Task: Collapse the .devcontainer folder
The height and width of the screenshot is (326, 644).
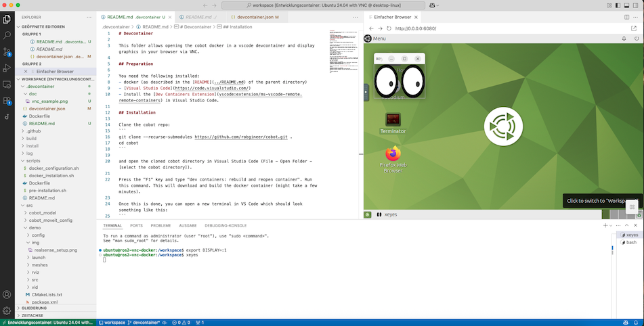Action: (x=41, y=87)
